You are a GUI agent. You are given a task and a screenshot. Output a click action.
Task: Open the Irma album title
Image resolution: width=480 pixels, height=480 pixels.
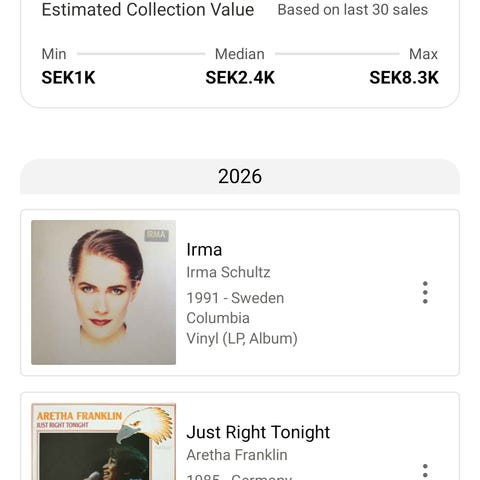pyautogui.click(x=204, y=249)
